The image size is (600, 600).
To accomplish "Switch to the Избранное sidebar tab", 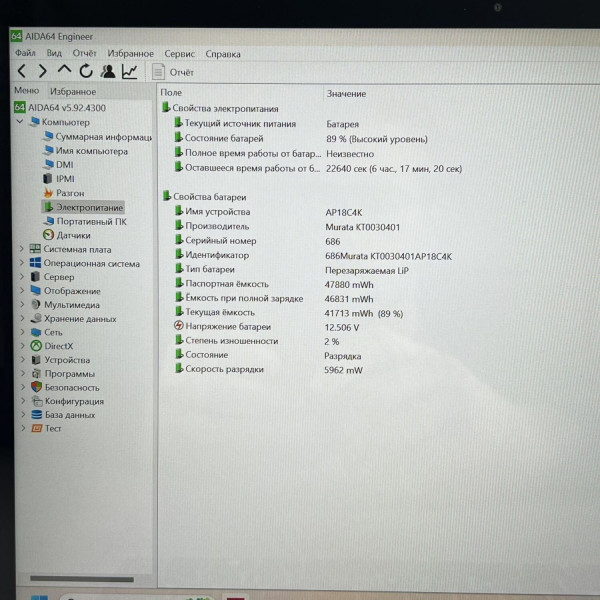I will click(x=73, y=92).
